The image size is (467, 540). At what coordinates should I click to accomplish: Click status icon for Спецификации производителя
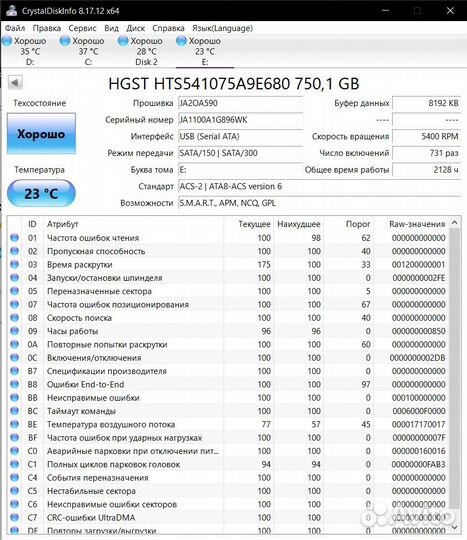tap(14, 371)
